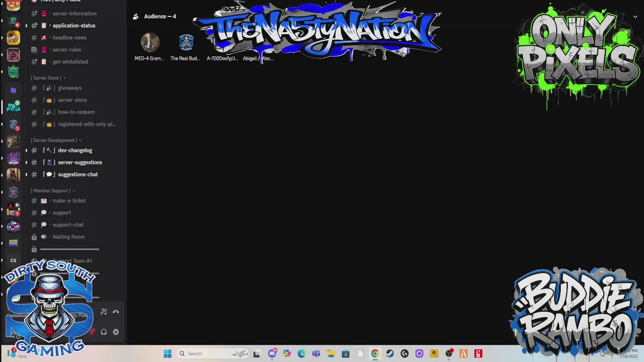Open the purple circle app on taskbar

(x=419, y=354)
